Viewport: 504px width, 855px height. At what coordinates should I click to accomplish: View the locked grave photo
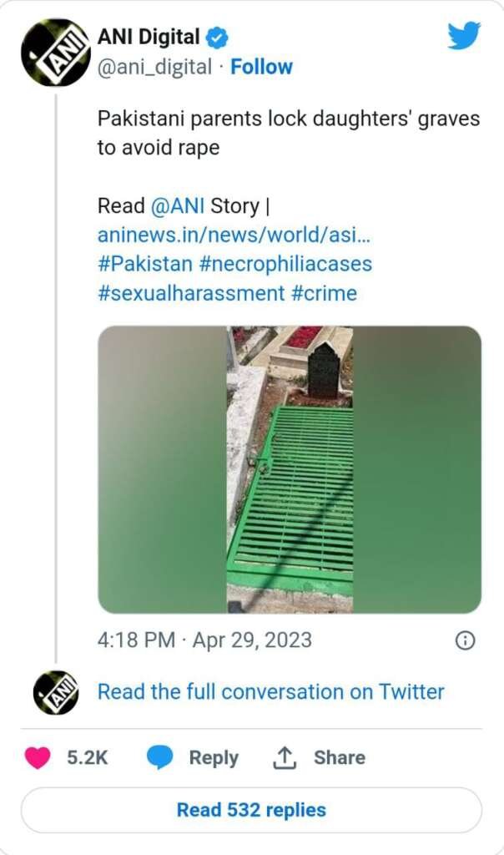(x=290, y=469)
